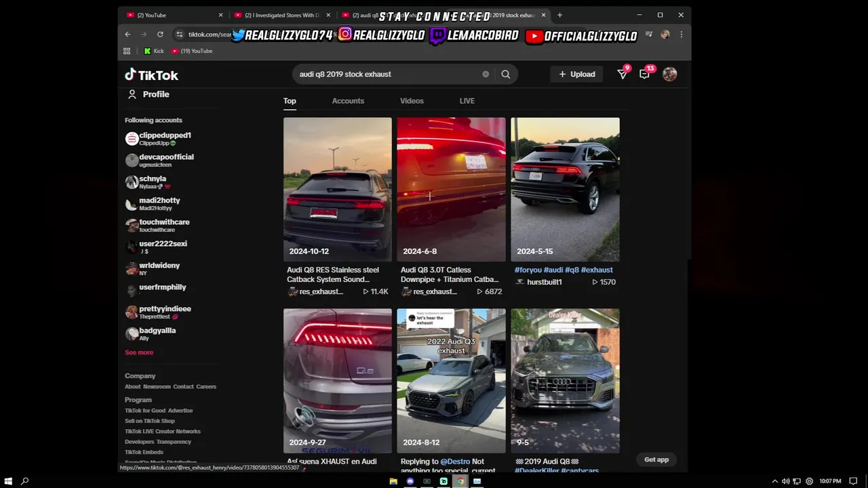
Task: Open the (19) YouTube bookmark
Action: tap(192, 51)
